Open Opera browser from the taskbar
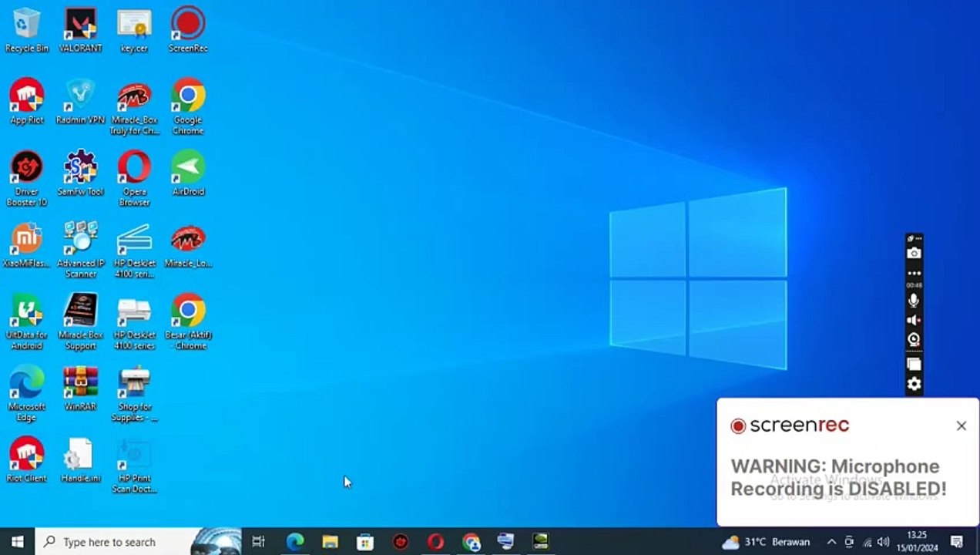This screenshot has width=980, height=555. pyautogui.click(x=435, y=542)
